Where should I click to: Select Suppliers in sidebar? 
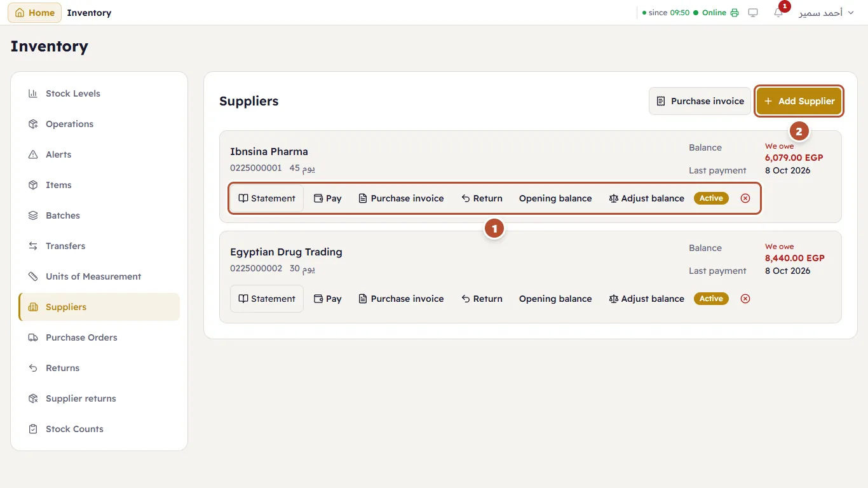tap(99, 307)
